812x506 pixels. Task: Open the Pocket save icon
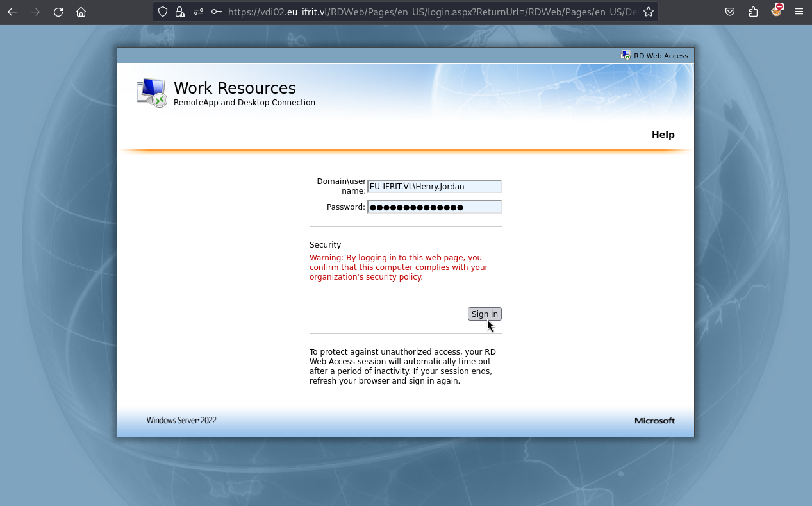point(730,12)
